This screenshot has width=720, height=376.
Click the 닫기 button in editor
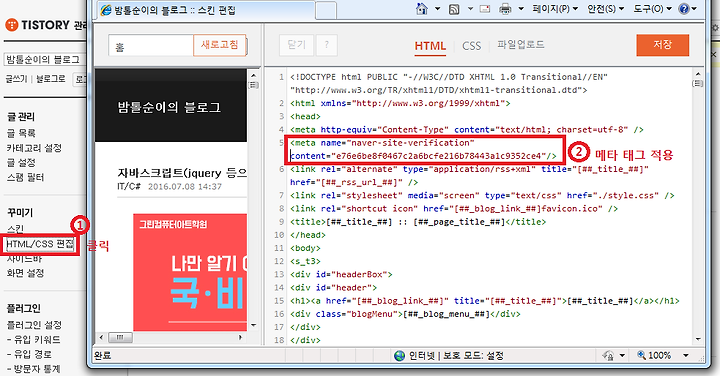click(296, 45)
